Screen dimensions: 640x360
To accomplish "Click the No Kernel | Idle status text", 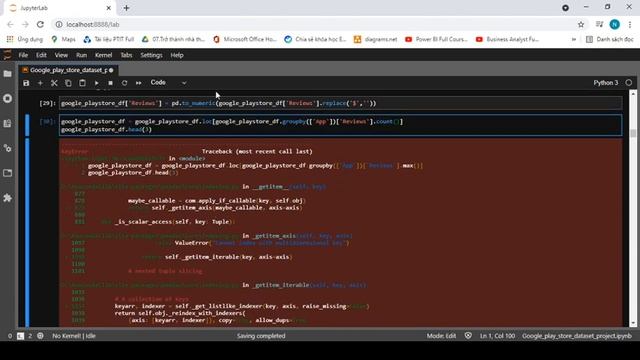I will tap(74, 336).
